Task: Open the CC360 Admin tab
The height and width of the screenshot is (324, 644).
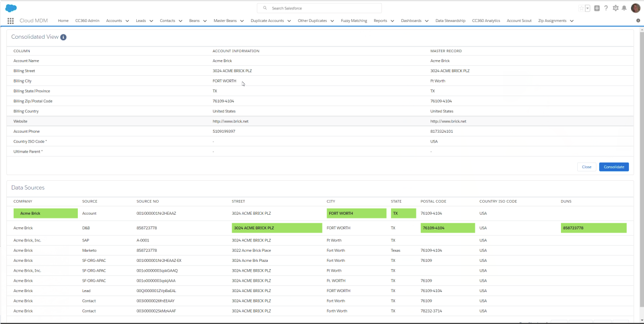Action: point(87,21)
